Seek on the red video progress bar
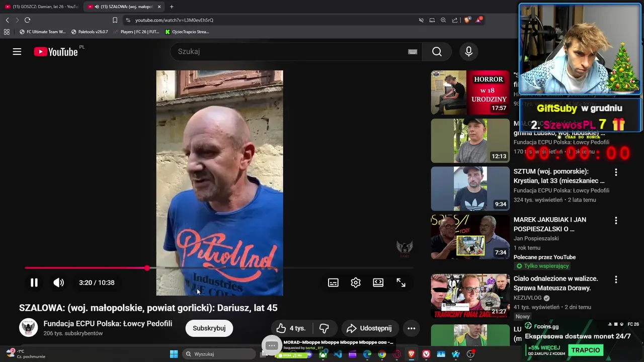This screenshot has width=644, height=362. [219, 268]
